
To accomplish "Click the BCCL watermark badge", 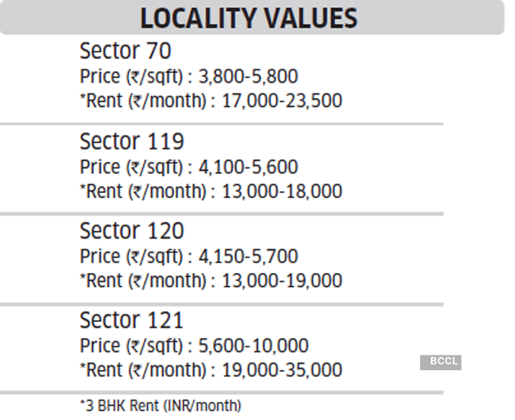I will coord(441,362).
